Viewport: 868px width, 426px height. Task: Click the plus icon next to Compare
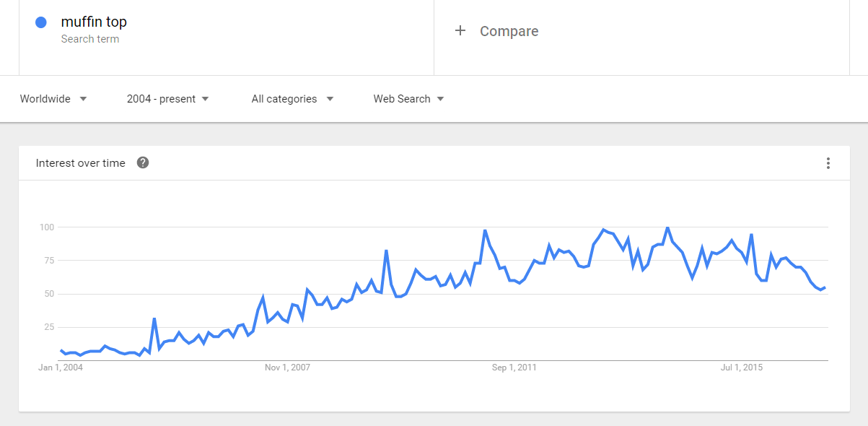click(x=460, y=30)
